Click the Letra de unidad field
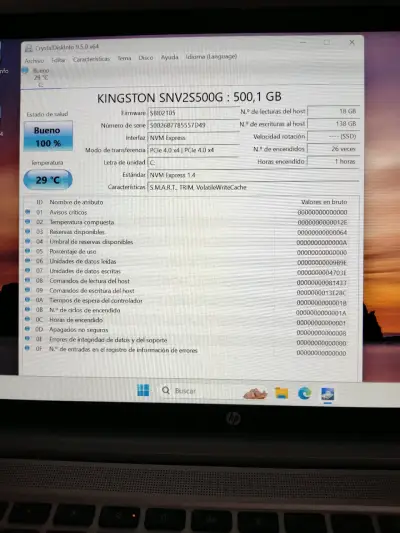 [x=194, y=162]
